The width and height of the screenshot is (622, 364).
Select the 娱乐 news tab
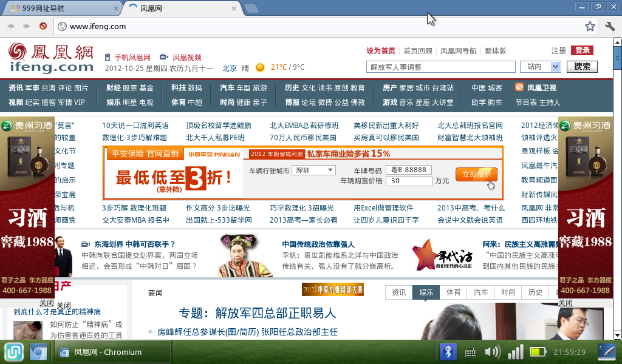pos(426,292)
